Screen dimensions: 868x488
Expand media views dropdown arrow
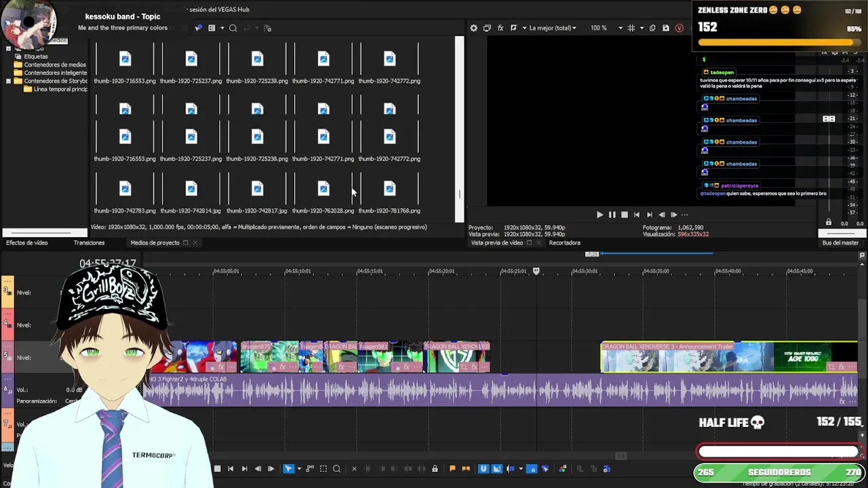point(222,28)
